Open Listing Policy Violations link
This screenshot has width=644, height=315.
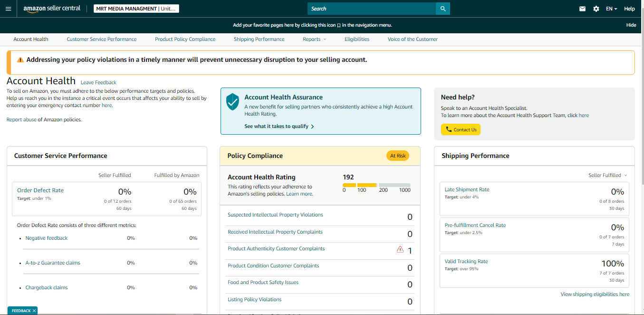255,299
